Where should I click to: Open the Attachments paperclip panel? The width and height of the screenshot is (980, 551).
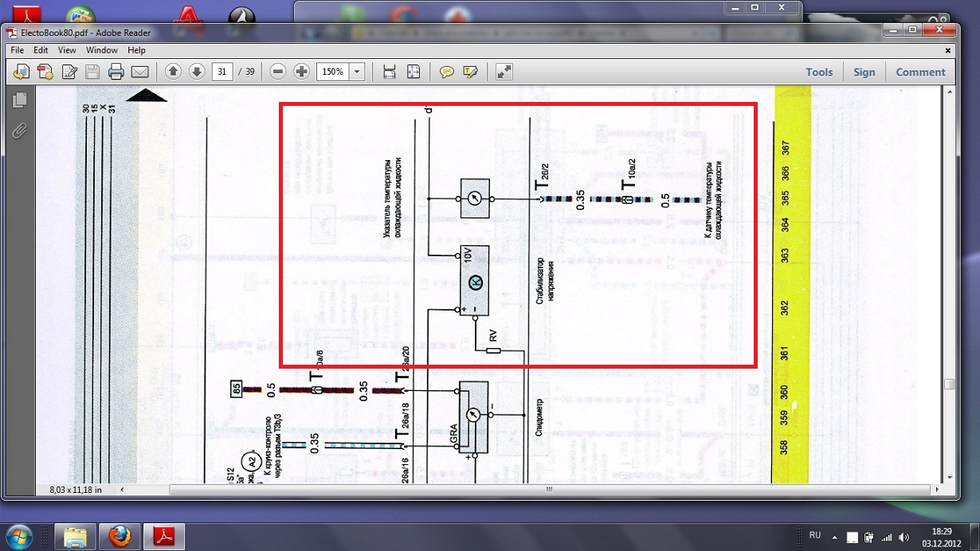tap(20, 130)
